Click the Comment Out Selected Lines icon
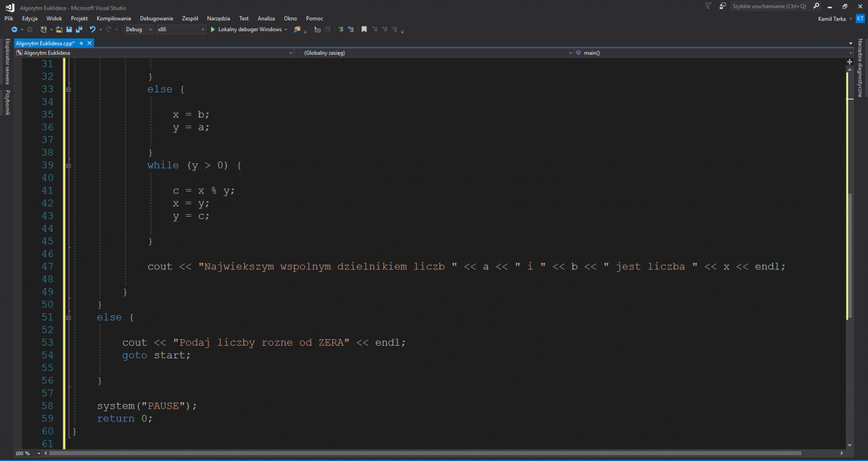 [x=340, y=29]
